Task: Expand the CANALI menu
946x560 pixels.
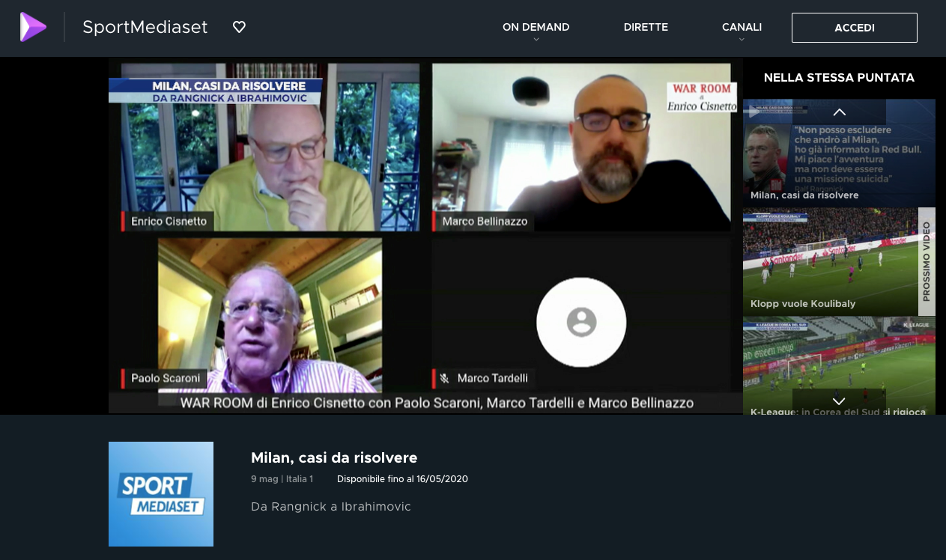Action: pyautogui.click(x=742, y=28)
